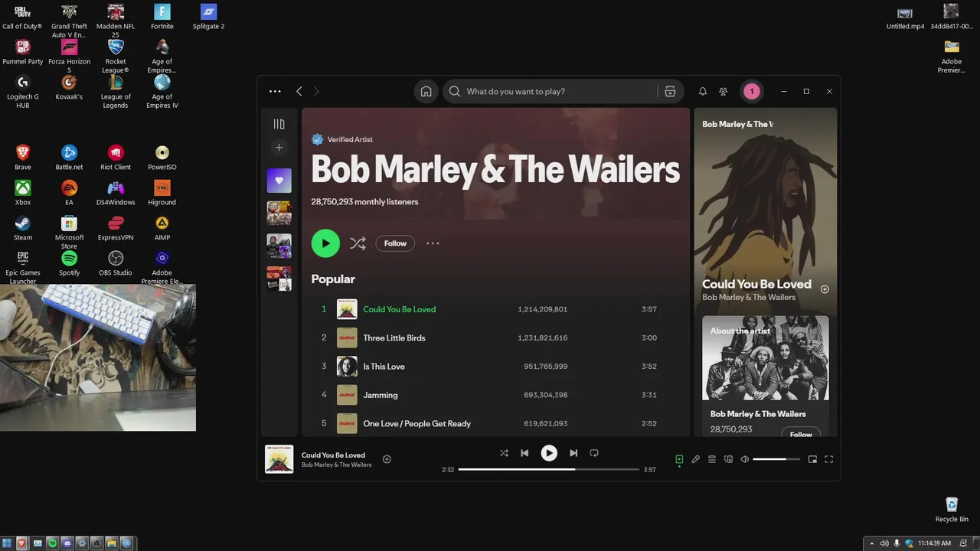Open artist link under right panel song title
Screen dimensions: 980x551
click(749, 297)
